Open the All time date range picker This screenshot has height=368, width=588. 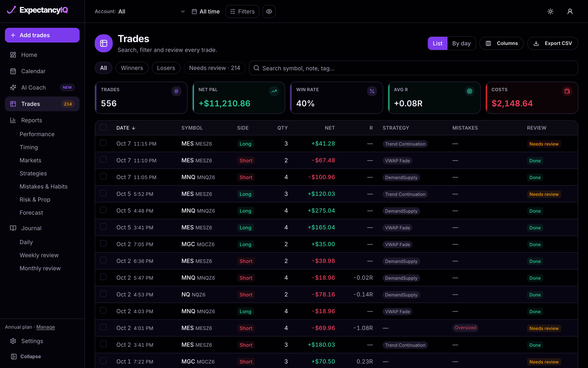(x=206, y=11)
